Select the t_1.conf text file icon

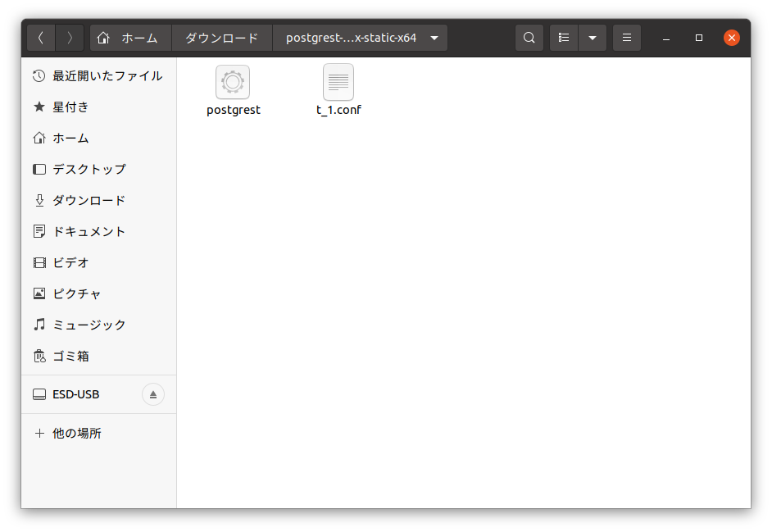point(338,82)
